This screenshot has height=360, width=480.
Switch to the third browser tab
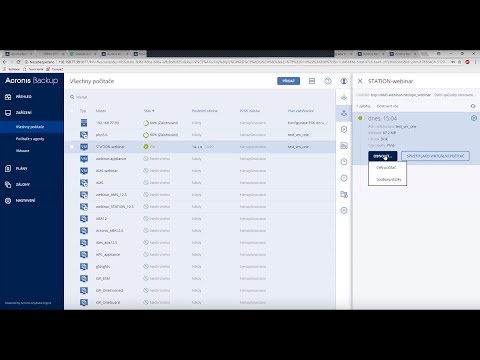point(83,54)
